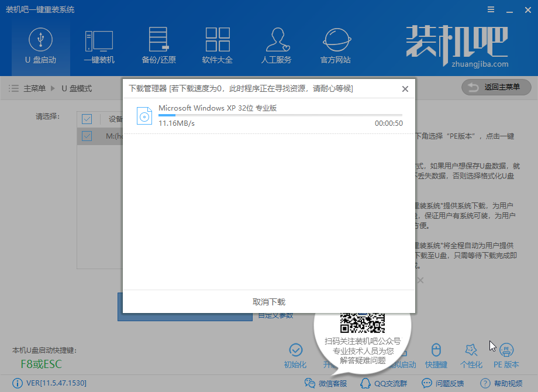Open 备份/还原 backup and restore

(x=158, y=46)
